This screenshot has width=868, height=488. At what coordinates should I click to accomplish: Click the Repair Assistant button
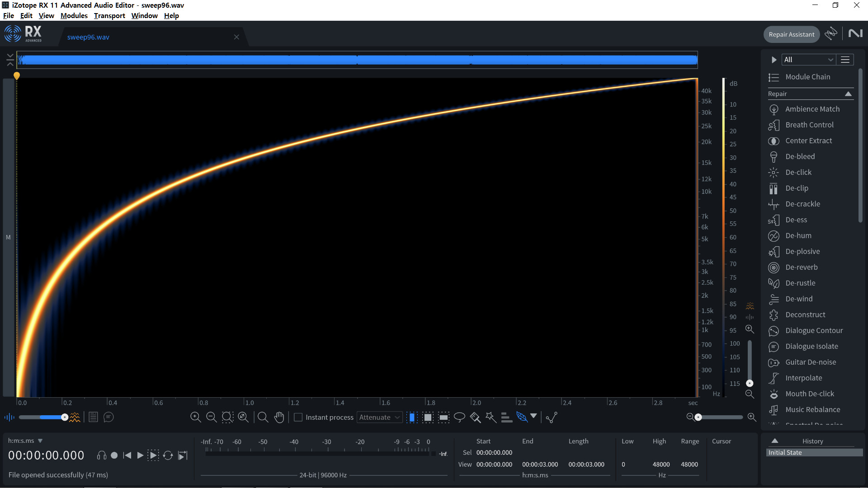coord(791,34)
